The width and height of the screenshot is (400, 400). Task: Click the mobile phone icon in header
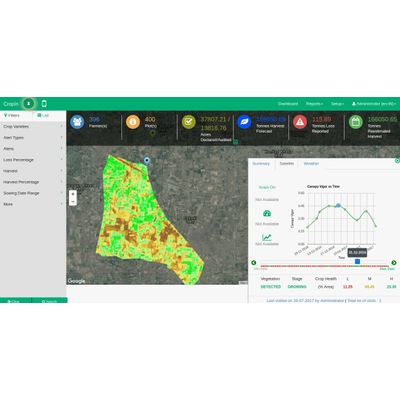pyautogui.click(x=44, y=104)
